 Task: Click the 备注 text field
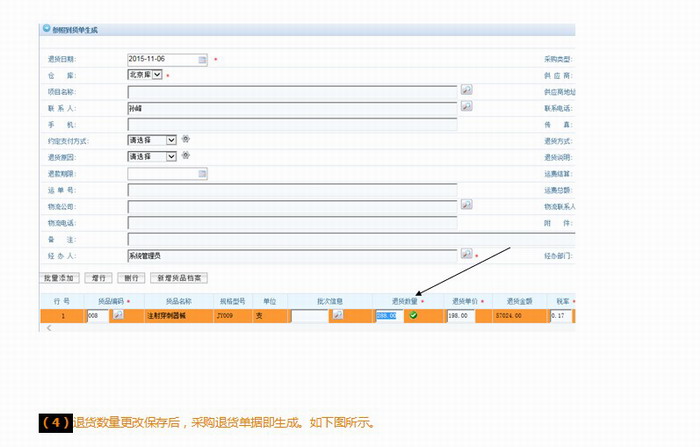[x=292, y=239]
